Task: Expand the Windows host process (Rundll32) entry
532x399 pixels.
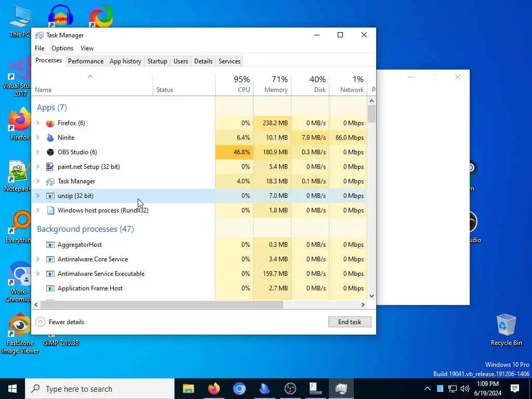Action: pos(38,210)
